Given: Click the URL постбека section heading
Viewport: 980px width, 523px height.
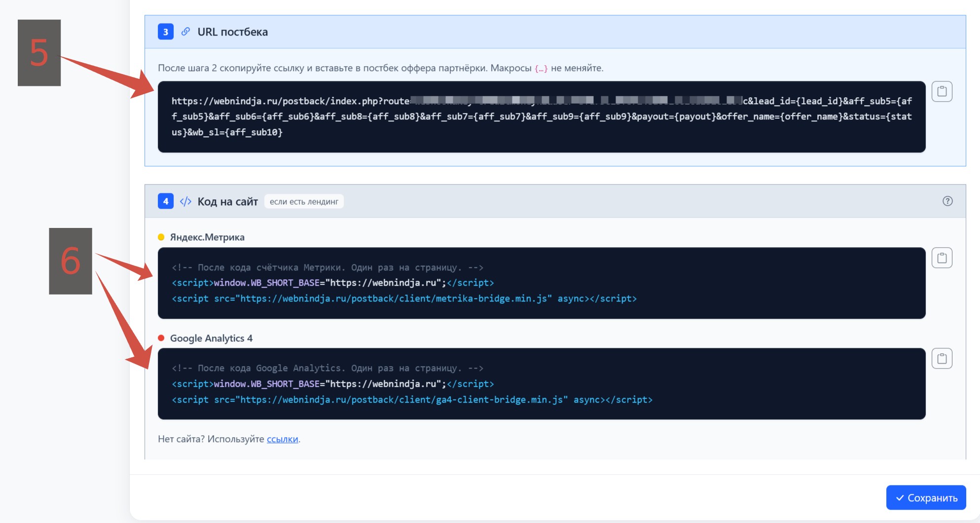Looking at the screenshot, I should 233,32.
